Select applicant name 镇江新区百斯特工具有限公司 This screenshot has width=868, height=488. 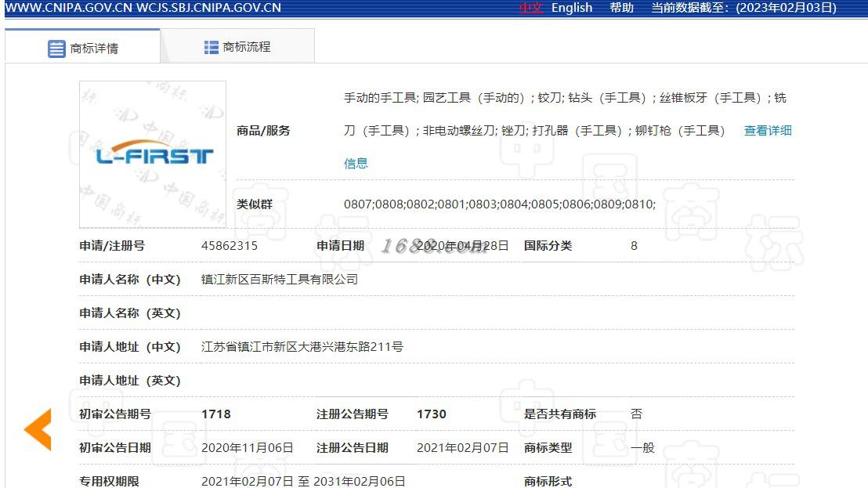280,280
